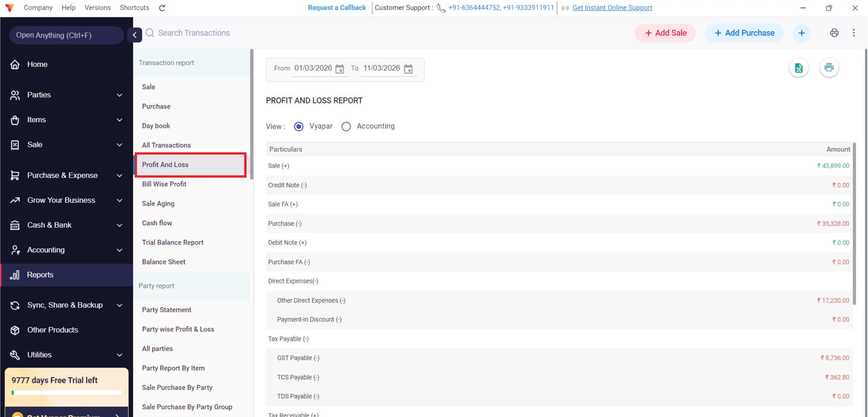This screenshot has width=868, height=417.
Task: Click the refresh icon in menu bar
Action: 162,8
